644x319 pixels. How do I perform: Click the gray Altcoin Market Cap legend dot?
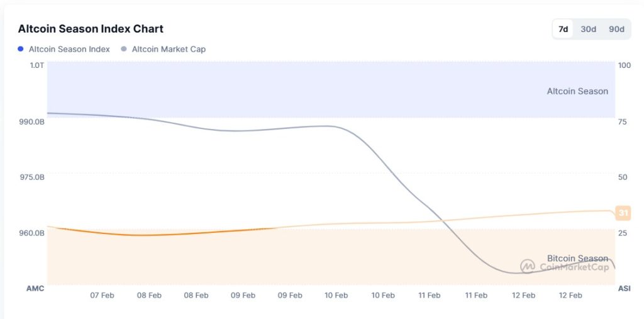point(124,49)
